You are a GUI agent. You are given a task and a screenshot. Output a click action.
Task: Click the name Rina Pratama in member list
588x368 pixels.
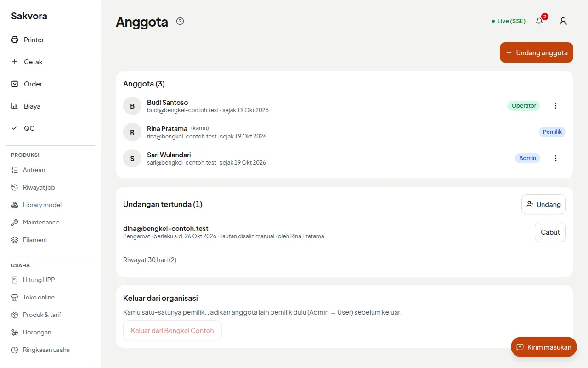(167, 129)
